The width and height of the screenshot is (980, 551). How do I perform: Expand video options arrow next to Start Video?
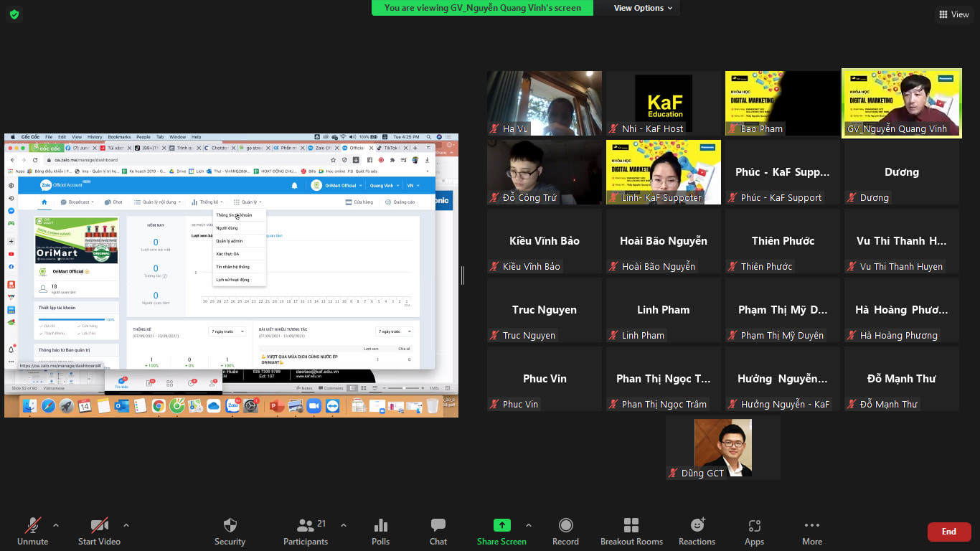[x=126, y=525]
